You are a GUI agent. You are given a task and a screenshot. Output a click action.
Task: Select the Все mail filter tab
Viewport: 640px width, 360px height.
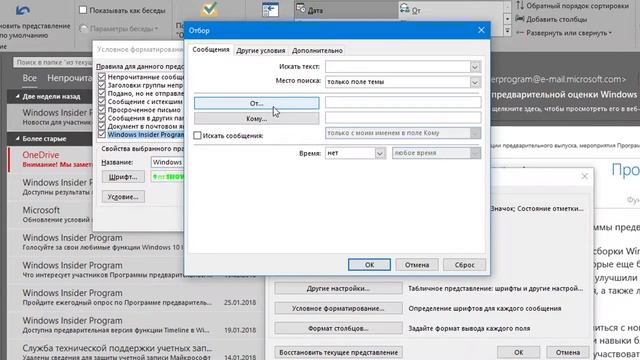[x=29, y=78]
